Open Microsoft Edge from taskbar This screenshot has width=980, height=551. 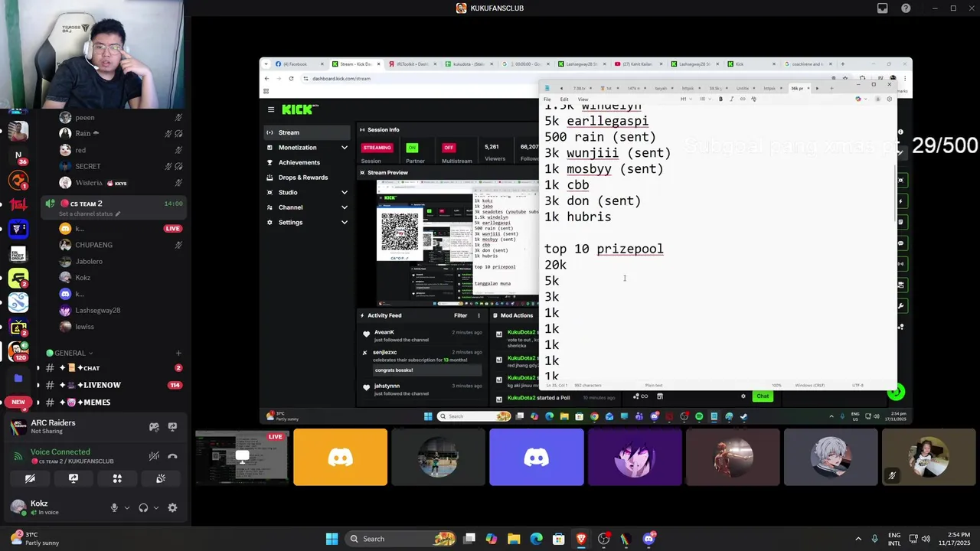tap(536, 539)
